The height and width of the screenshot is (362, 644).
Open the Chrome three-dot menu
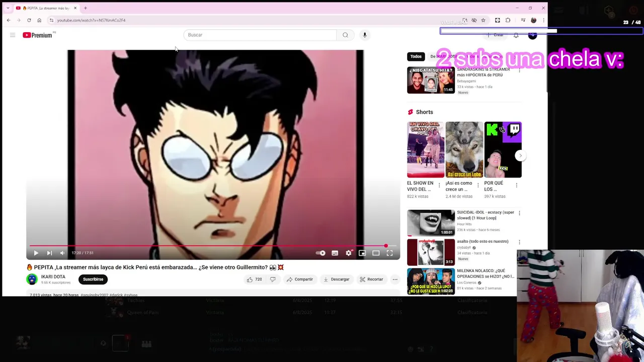tap(543, 20)
